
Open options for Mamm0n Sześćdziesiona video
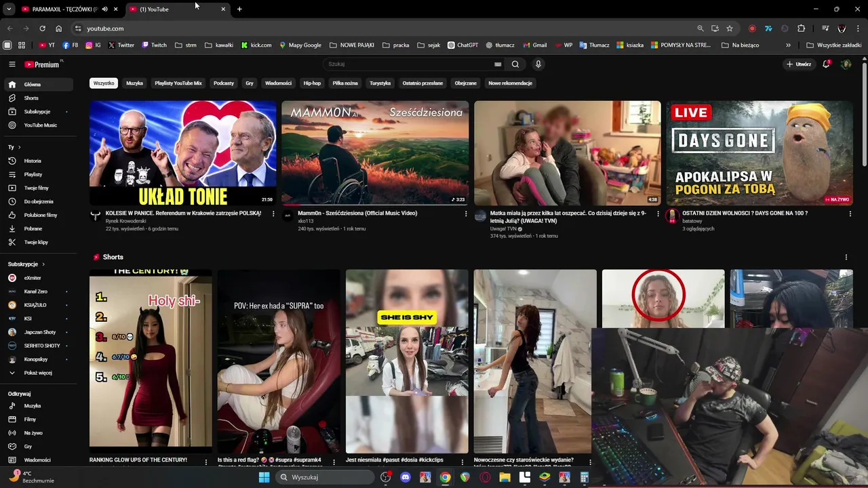point(465,213)
